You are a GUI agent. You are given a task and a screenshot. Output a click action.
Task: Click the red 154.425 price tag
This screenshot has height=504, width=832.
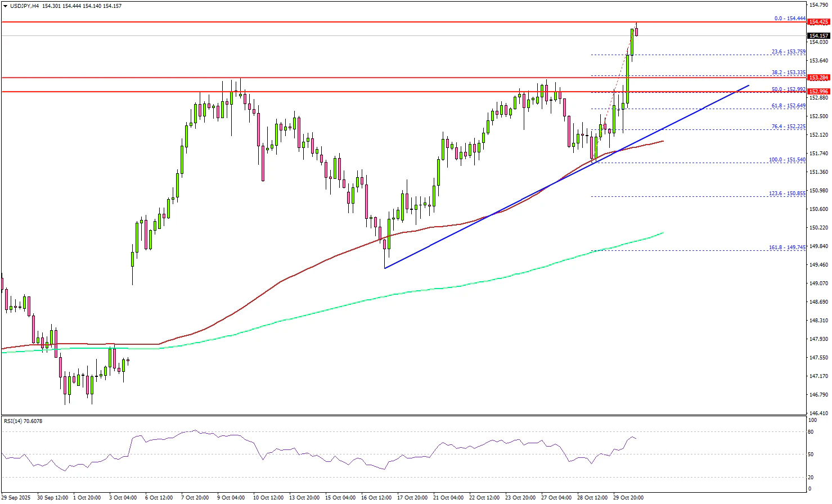click(818, 22)
